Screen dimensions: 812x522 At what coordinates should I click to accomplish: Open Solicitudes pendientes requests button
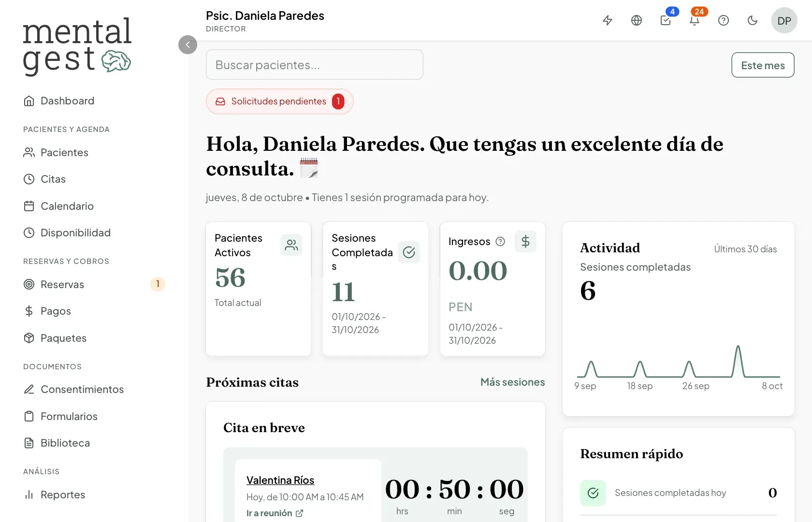point(280,101)
